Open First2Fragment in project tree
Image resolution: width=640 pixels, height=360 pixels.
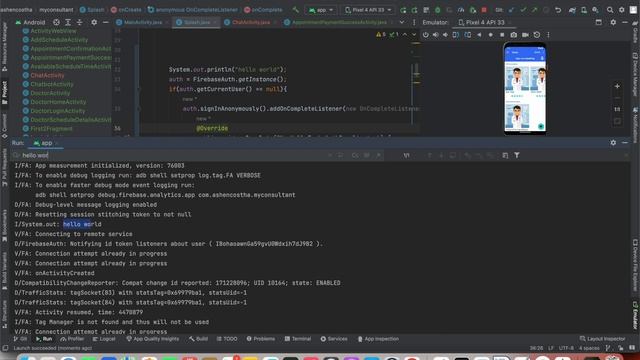click(x=51, y=129)
